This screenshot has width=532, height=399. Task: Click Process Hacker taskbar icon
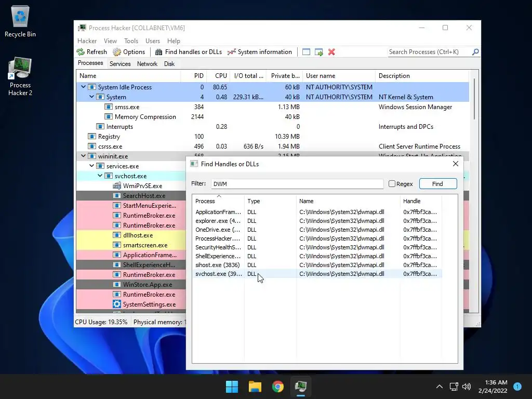pyautogui.click(x=301, y=387)
